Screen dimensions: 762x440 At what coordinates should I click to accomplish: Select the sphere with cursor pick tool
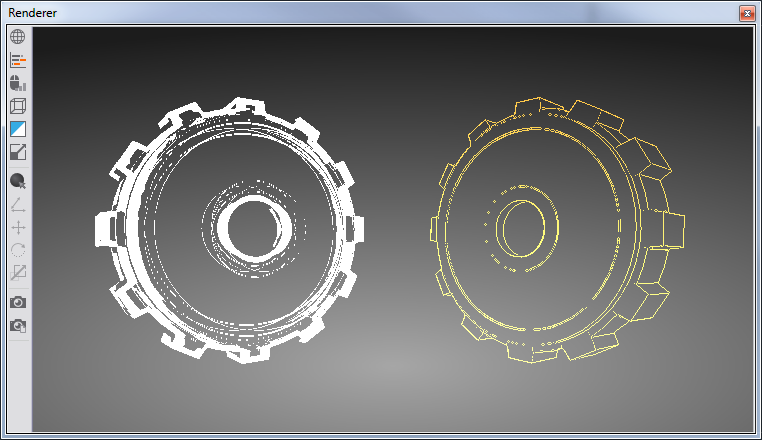[x=18, y=181]
